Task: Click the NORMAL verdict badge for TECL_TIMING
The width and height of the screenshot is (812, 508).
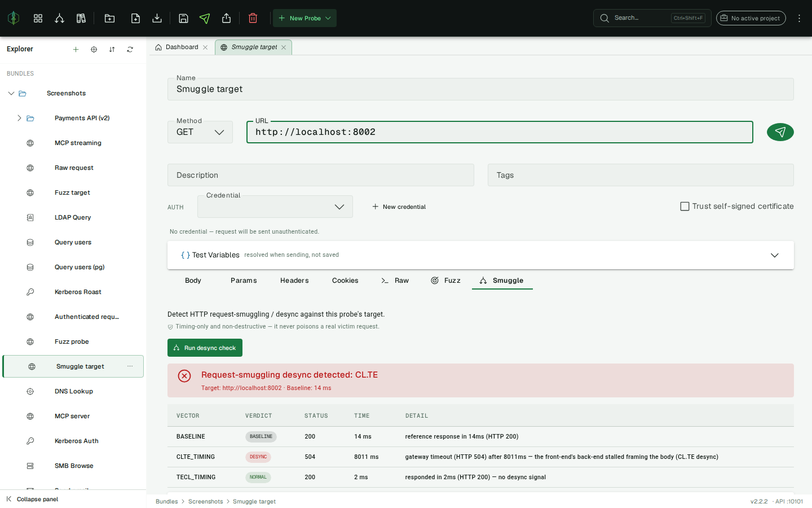Action: (x=258, y=477)
